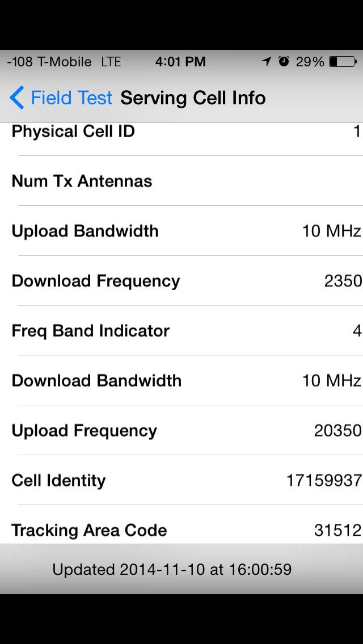This screenshot has width=363, height=644.
Task: Tap the battery icon in status bar
Action: tap(342, 62)
